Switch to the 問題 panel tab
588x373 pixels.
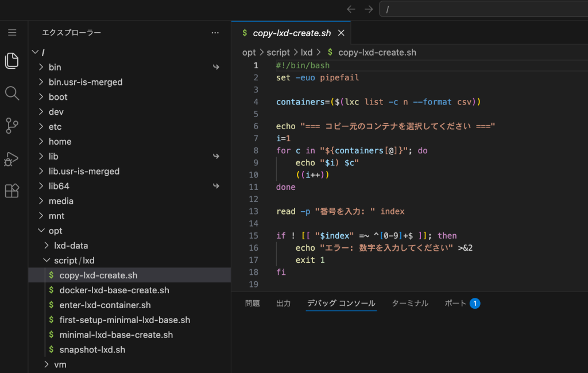[252, 303]
